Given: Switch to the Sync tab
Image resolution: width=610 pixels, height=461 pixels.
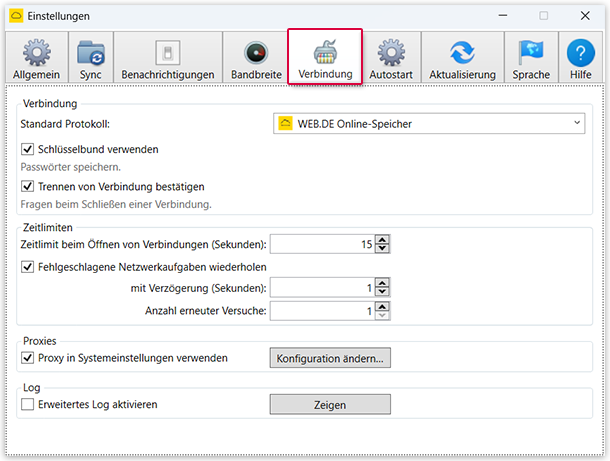Looking at the screenshot, I should (x=91, y=58).
